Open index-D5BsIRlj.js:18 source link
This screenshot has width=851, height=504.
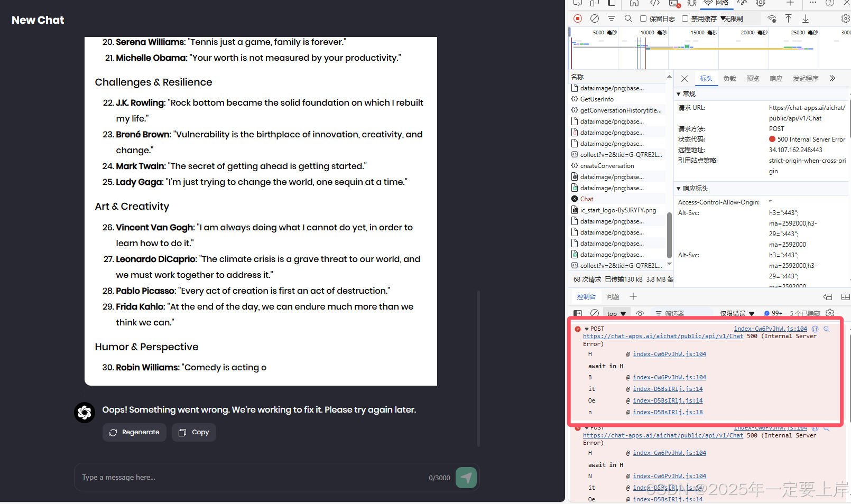point(668,412)
